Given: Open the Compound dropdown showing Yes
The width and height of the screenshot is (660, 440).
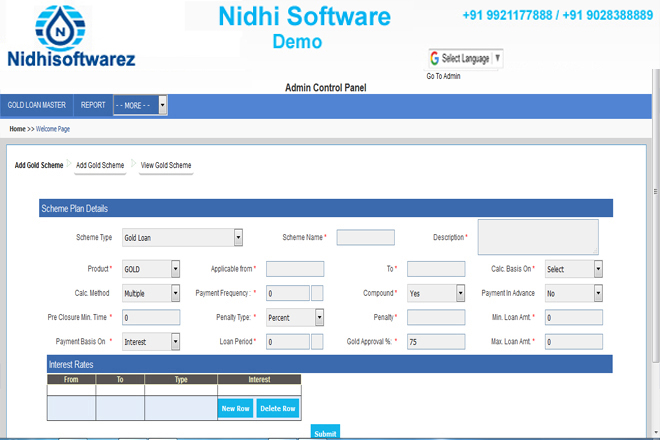Looking at the screenshot, I should point(436,293).
